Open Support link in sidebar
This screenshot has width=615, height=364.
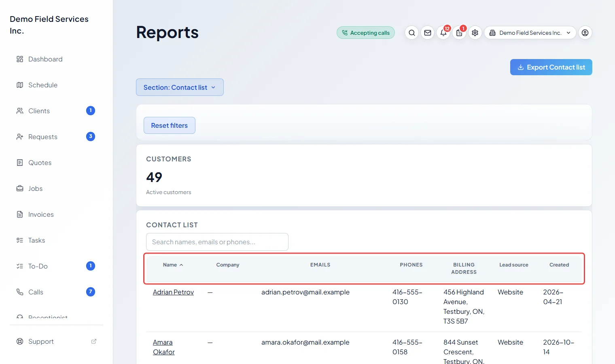click(x=57, y=341)
